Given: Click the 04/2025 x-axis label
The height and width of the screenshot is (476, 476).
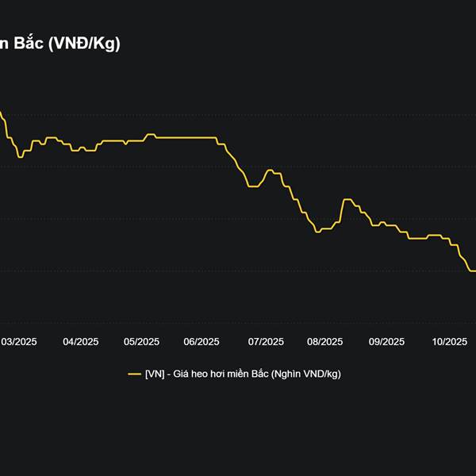Looking at the screenshot, I should coord(80,342).
